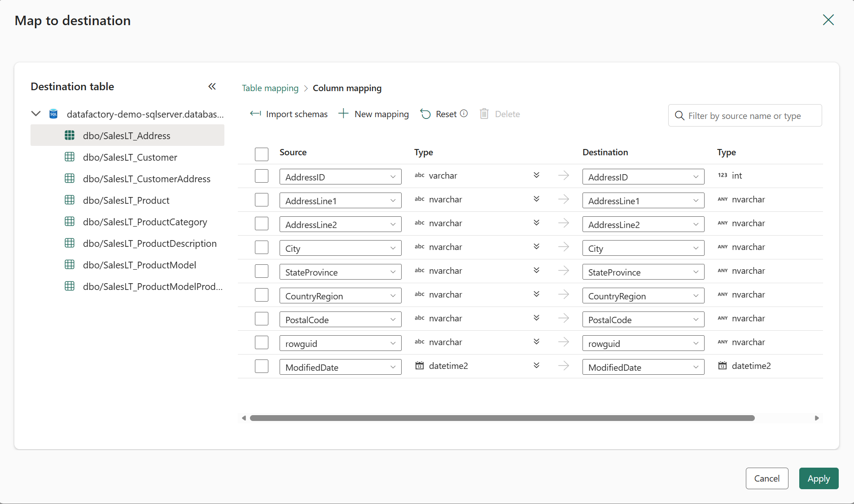Click the New mapping plus icon
854x504 pixels.
click(343, 114)
